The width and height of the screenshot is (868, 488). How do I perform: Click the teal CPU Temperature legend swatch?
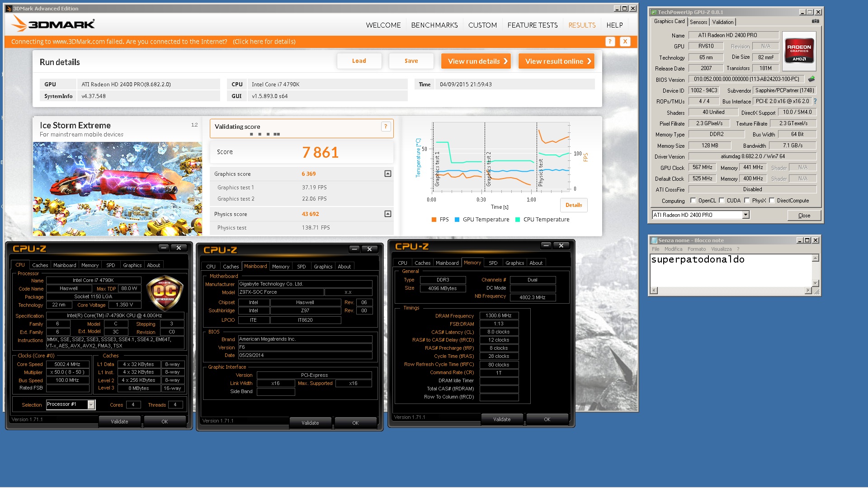click(x=518, y=220)
